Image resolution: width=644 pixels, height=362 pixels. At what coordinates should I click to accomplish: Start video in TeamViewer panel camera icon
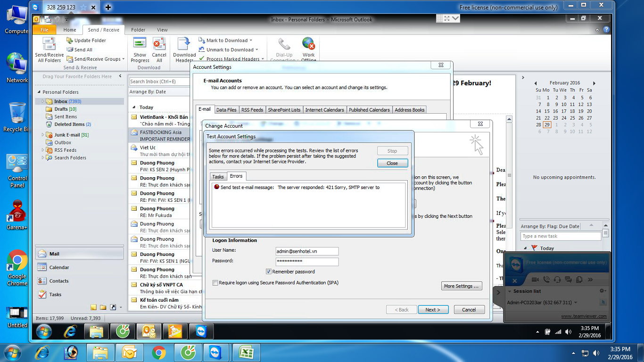[536, 280]
